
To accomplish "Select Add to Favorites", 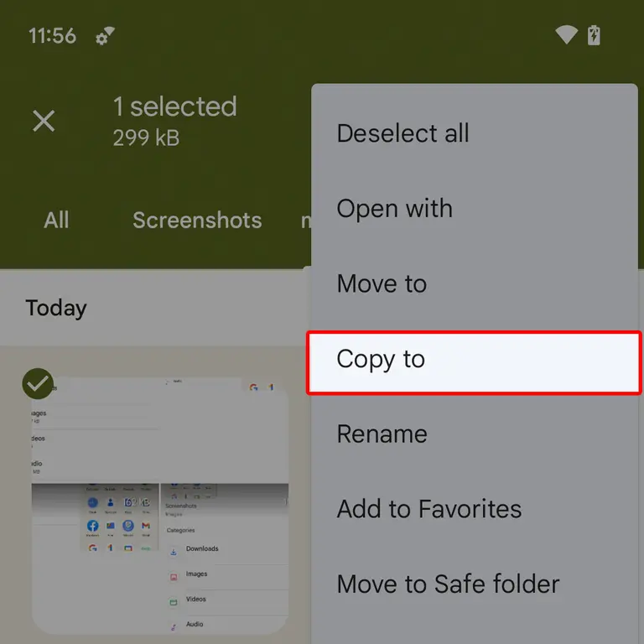I will [428, 509].
